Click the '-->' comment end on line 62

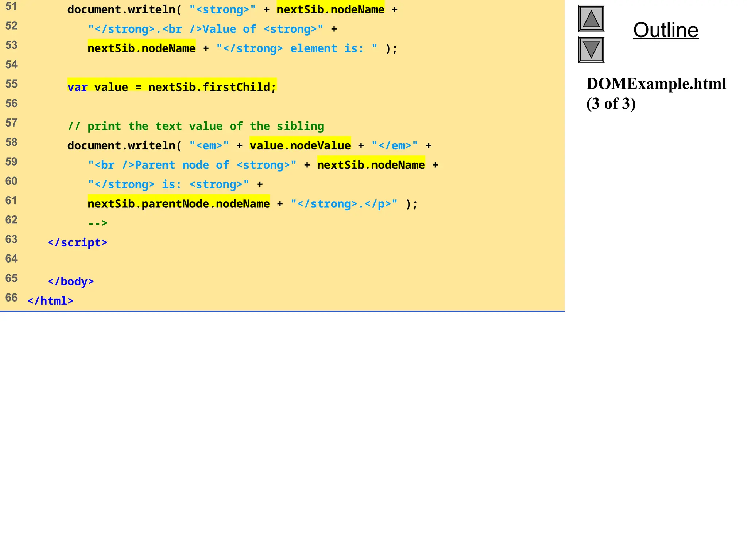[x=98, y=223]
